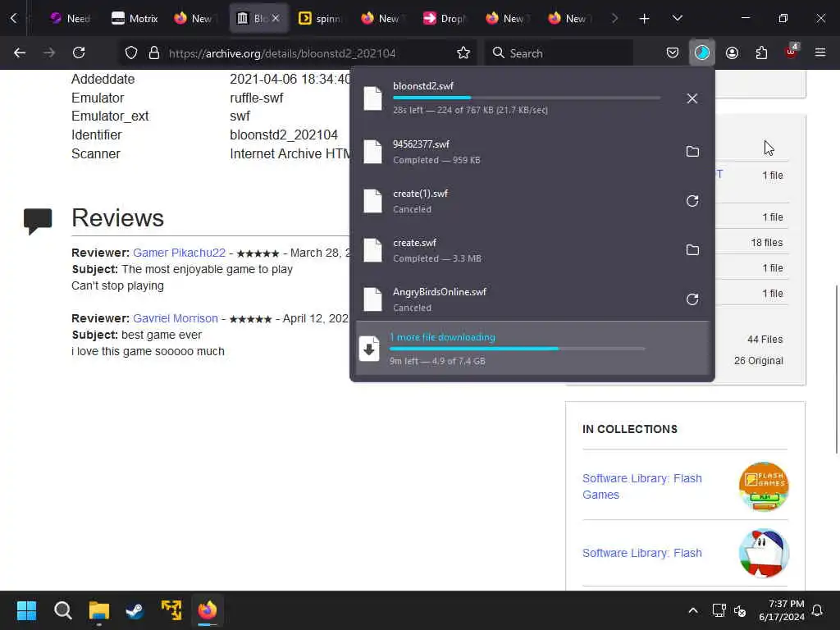Go forward in browser history
The width and height of the screenshot is (840, 630).
click(x=49, y=52)
